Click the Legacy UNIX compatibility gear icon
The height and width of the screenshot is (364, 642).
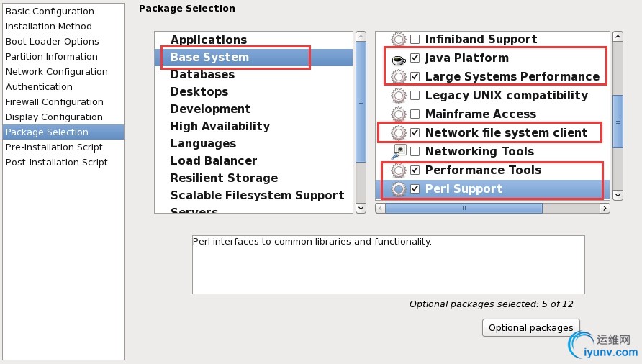tap(399, 96)
